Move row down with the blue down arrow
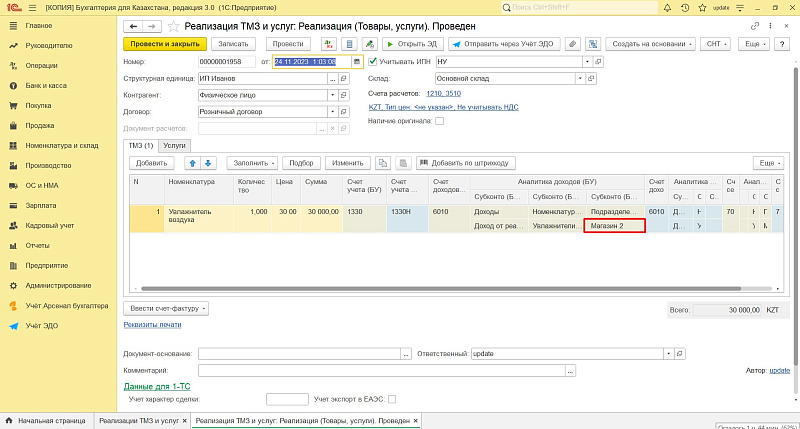Screen dimensions: 800x429 click(208, 162)
